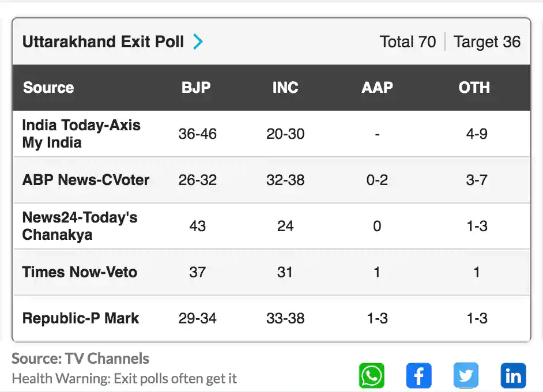Tweet this poll with the Twitter icon
The image size is (543, 392).
(466, 376)
